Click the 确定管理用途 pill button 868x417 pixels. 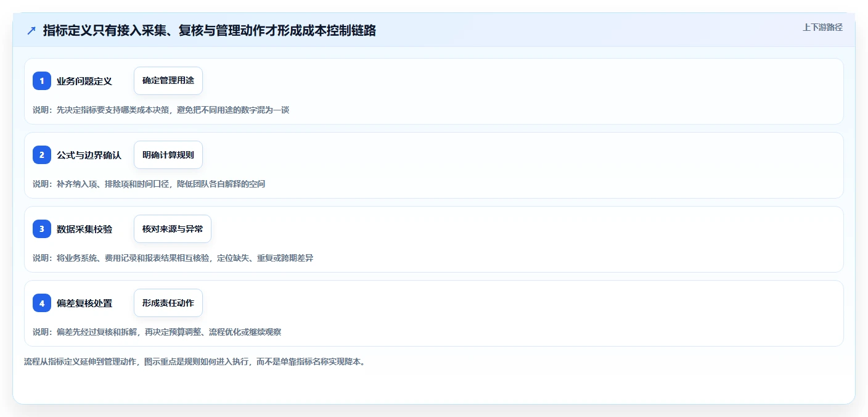tap(168, 81)
